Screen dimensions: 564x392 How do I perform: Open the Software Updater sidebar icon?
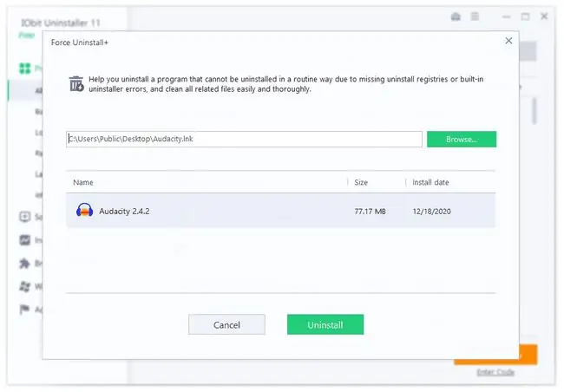[25, 217]
